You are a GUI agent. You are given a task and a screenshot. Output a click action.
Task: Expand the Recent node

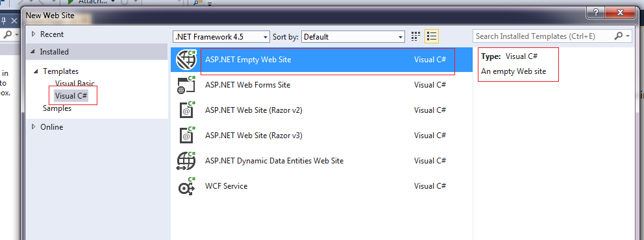[x=34, y=34]
